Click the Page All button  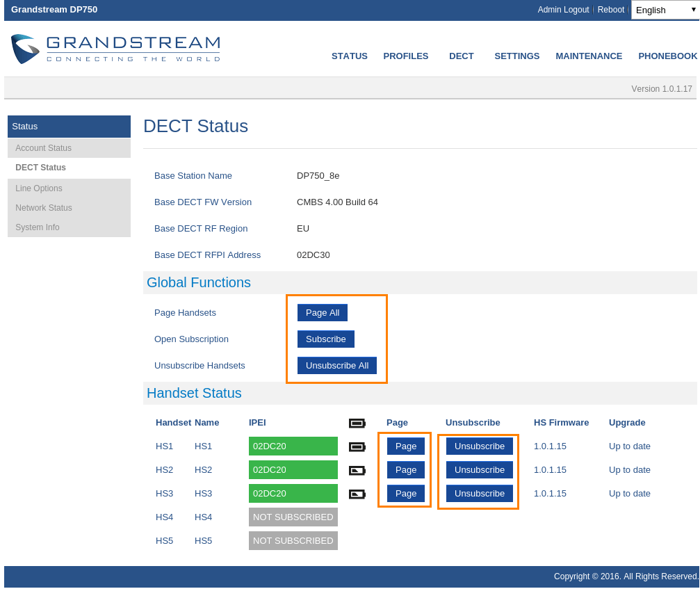coord(323,313)
